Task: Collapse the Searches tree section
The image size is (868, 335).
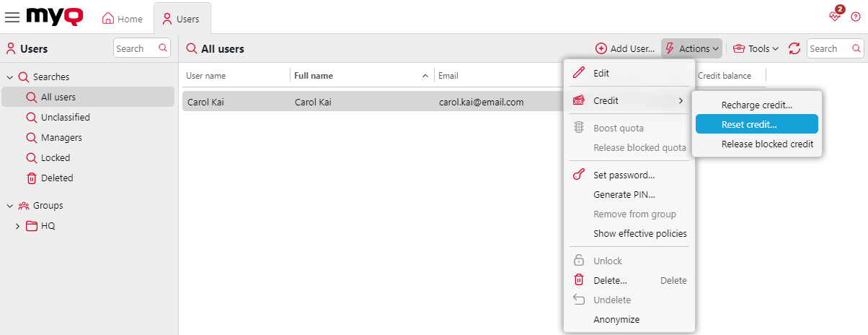Action: pos(10,77)
